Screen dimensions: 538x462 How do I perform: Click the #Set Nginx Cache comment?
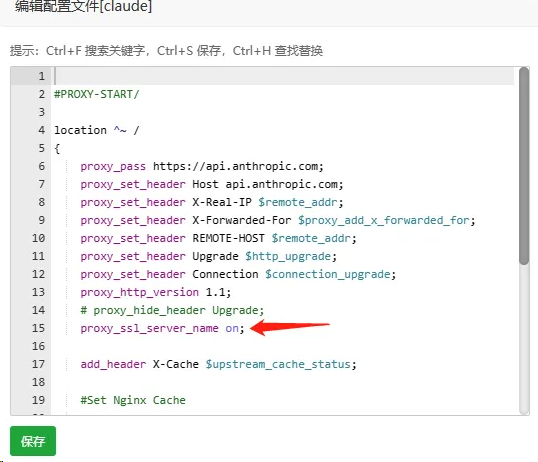pyautogui.click(x=133, y=400)
